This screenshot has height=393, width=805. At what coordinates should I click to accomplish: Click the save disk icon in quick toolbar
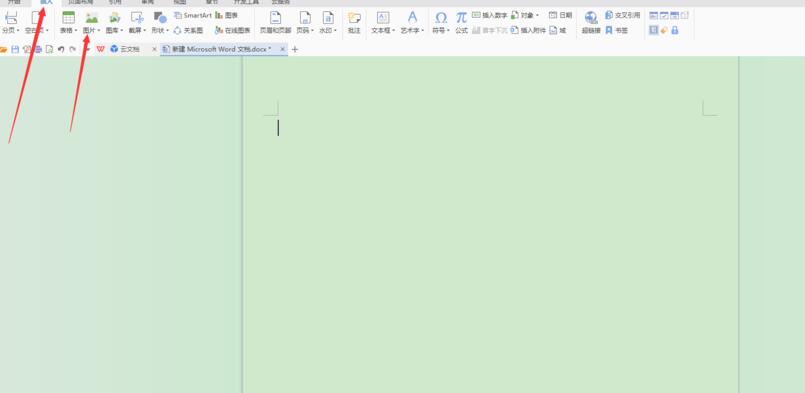pos(15,49)
